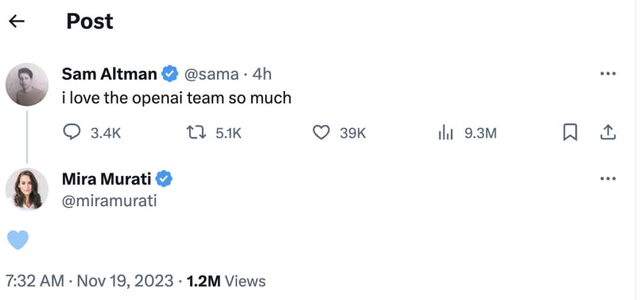Click the 4h timestamp on Sam's post
644x300 pixels.
(x=262, y=74)
